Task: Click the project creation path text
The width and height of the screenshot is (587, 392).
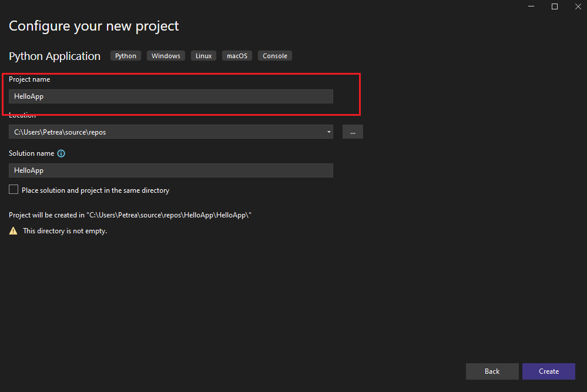Action: [130, 215]
